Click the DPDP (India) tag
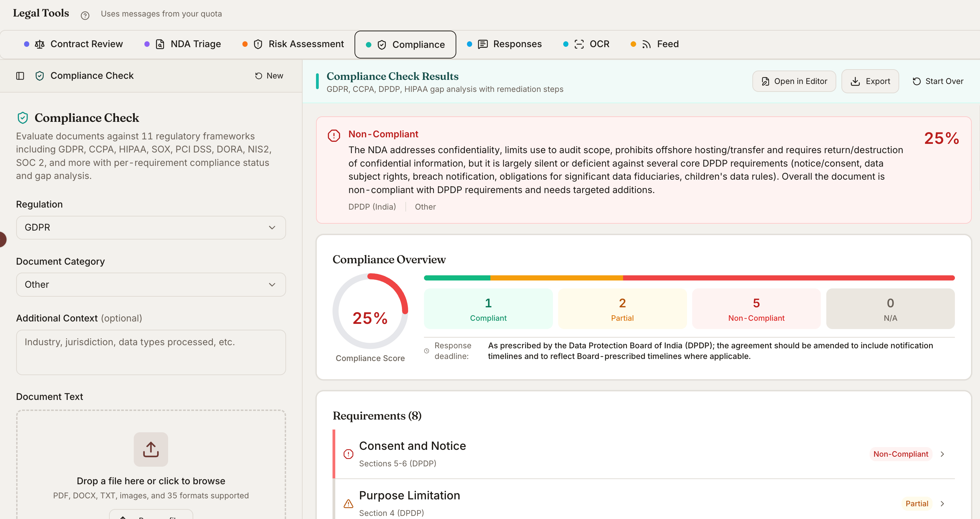The width and height of the screenshot is (980, 519). pos(372,207)
